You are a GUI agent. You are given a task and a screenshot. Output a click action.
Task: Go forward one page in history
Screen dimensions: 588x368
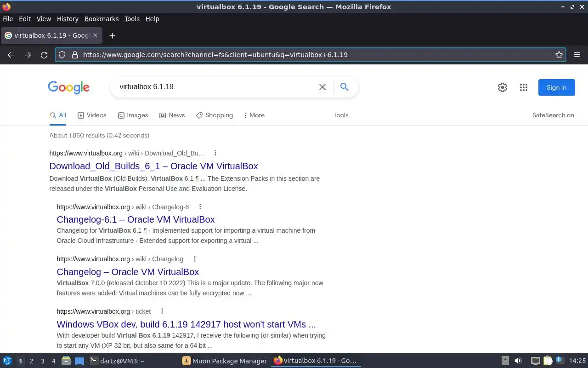point(28,55)
